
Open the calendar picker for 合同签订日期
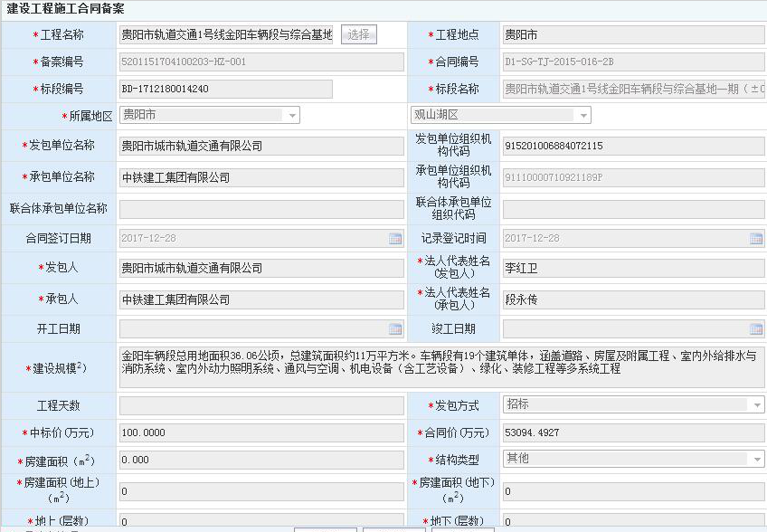point(395,239)
